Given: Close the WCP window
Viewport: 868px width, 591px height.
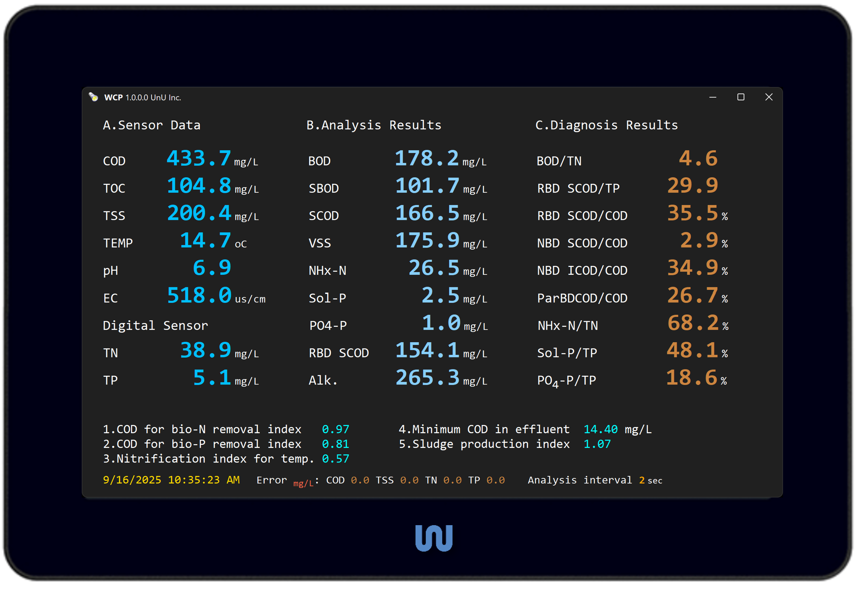Looking at the screenshot, I should [768, 97].
